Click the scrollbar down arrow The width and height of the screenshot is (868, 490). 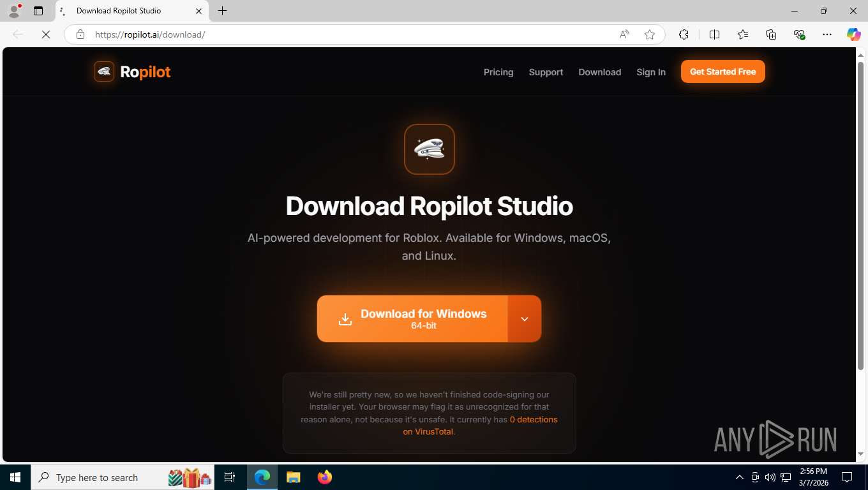[x=860, y=454]
